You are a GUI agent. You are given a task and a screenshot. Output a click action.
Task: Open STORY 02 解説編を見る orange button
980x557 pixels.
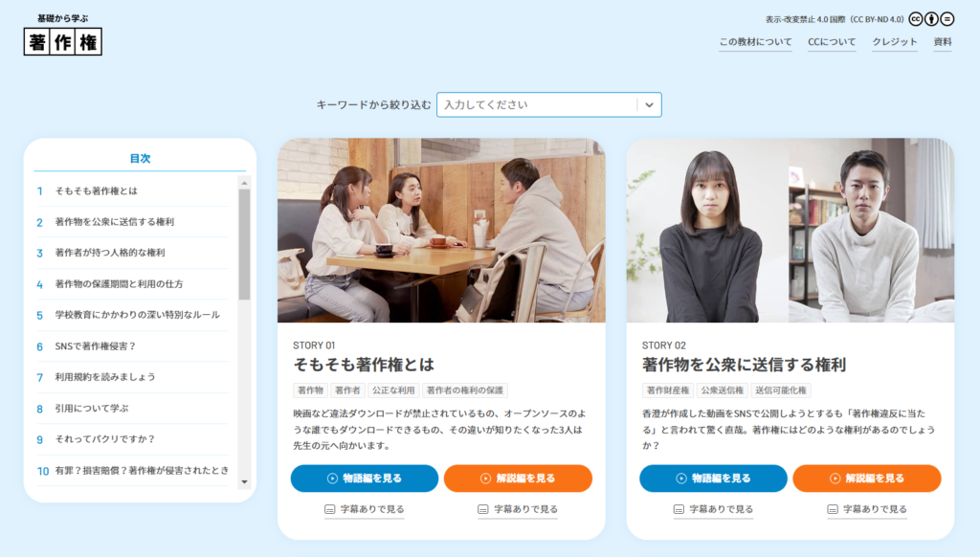tap(866, 479)
